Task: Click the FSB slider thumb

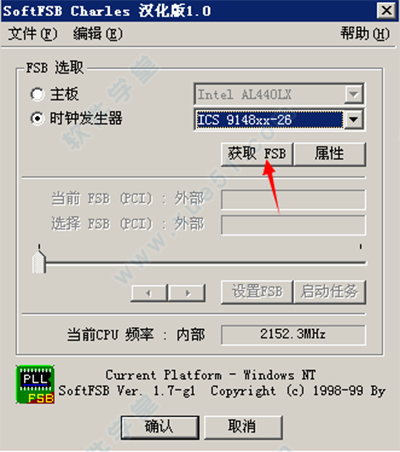Action: 39,262
